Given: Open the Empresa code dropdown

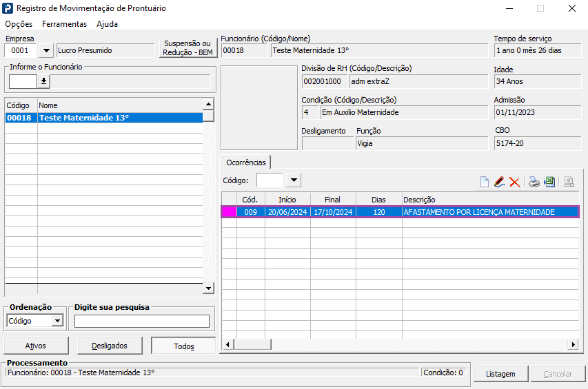Looking at the screenshot, I should pos(46,50).
